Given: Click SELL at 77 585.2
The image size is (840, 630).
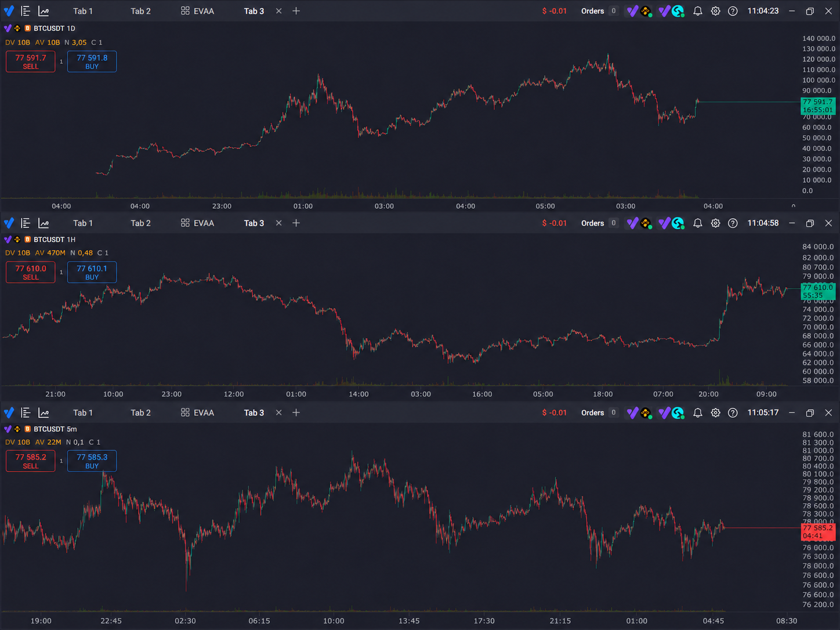Looking at the screenshot, I should [31, 461].
